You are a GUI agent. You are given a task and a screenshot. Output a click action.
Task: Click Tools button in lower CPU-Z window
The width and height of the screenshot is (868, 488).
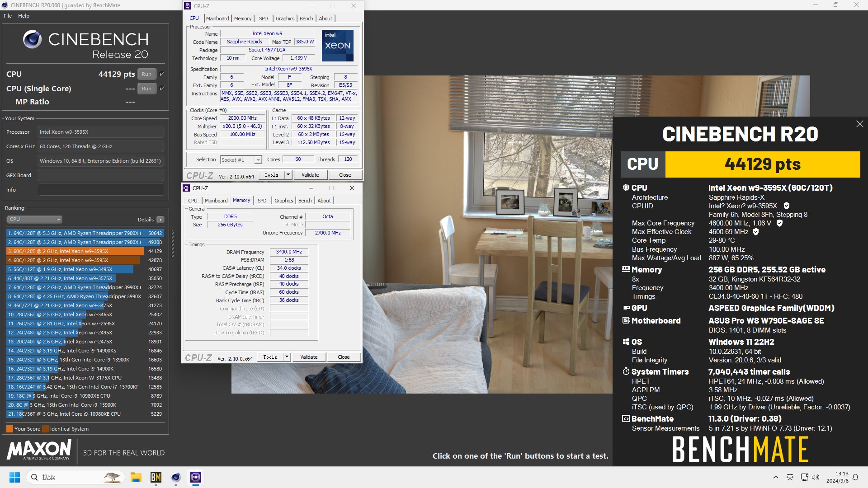coord(270,357)
